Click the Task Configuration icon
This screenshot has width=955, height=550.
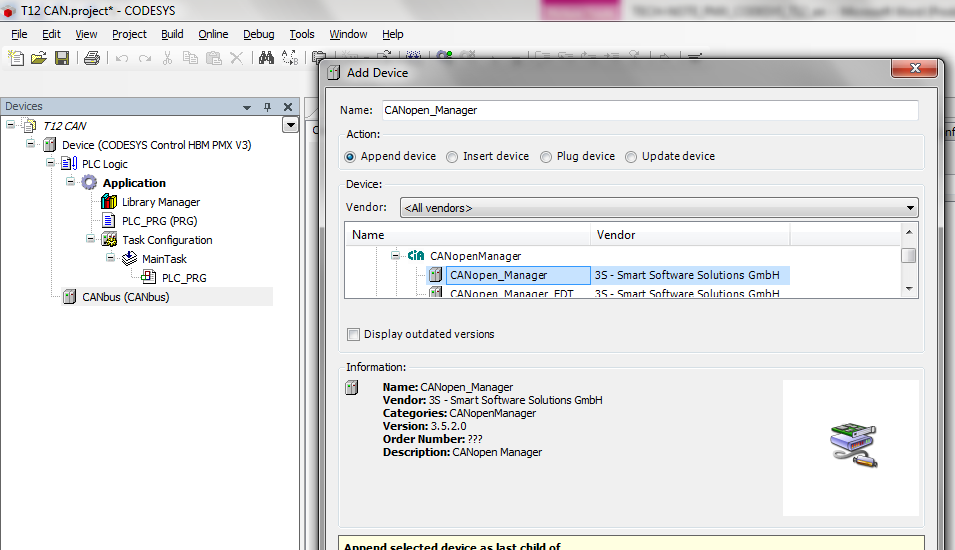[109, 240]
